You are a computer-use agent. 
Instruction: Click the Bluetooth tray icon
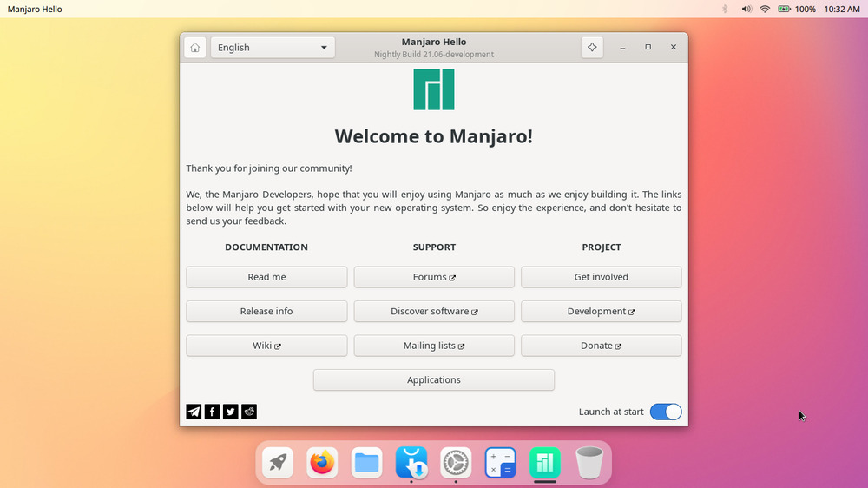[x=725, y=9]
